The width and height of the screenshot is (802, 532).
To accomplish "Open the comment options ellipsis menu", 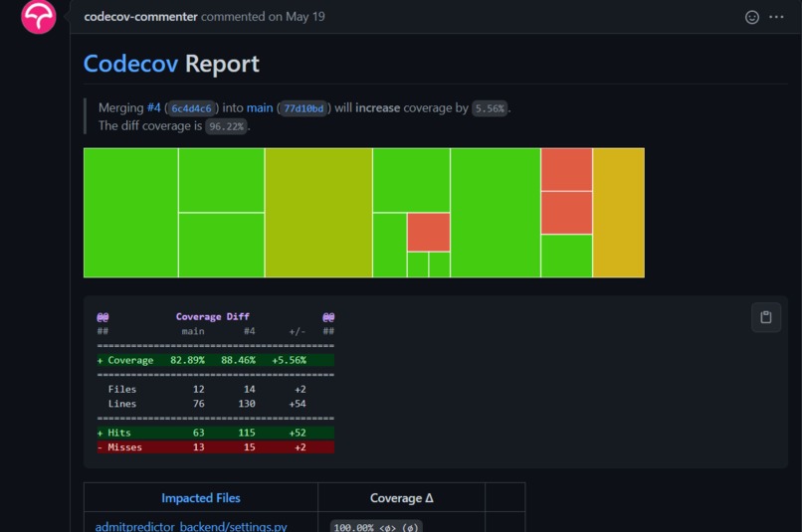I will click(x=776, y=17).
